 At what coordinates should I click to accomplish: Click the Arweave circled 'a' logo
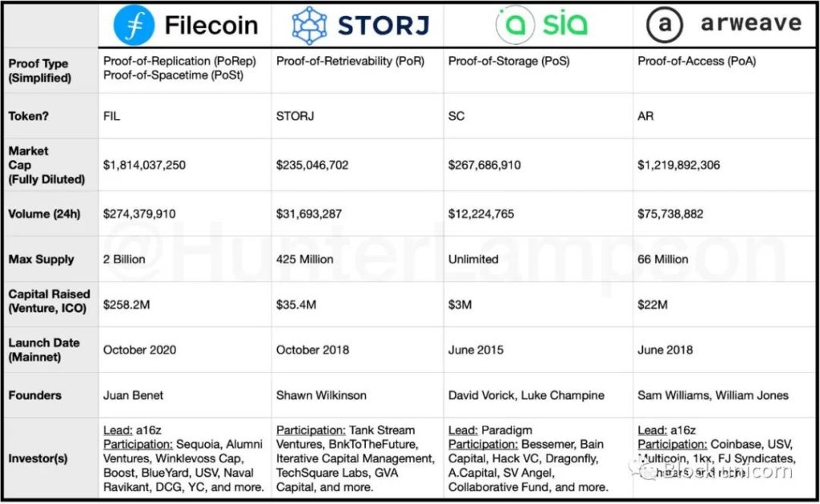coord(664,25)
